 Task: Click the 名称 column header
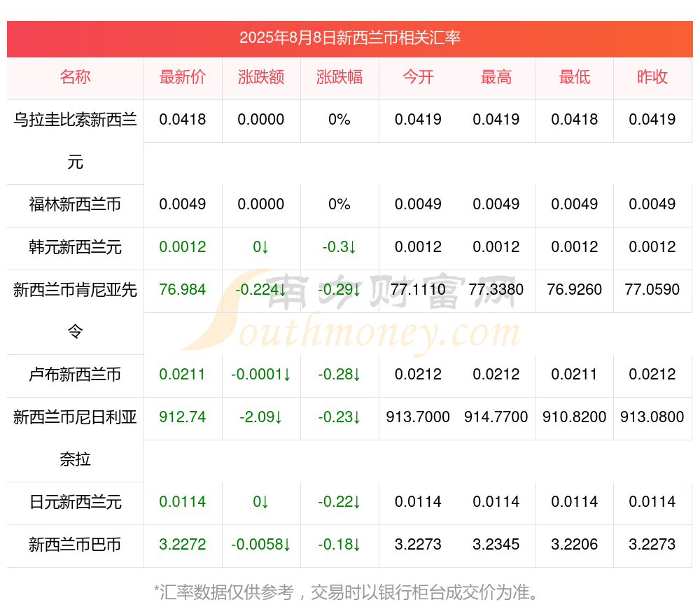point(75,77)
